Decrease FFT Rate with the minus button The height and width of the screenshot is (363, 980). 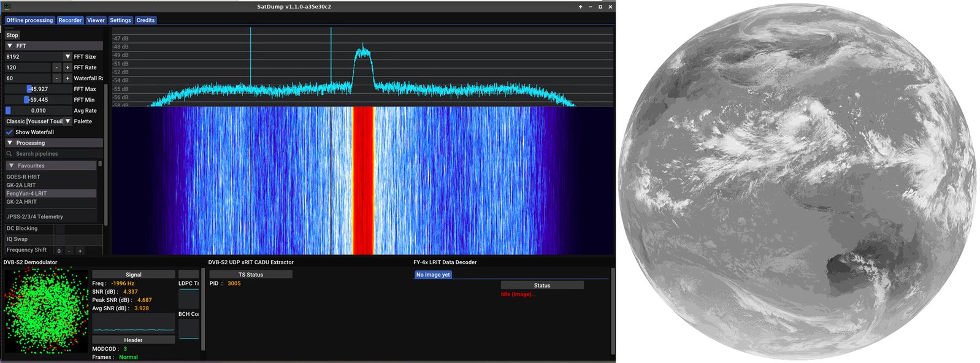coord(56,67)
